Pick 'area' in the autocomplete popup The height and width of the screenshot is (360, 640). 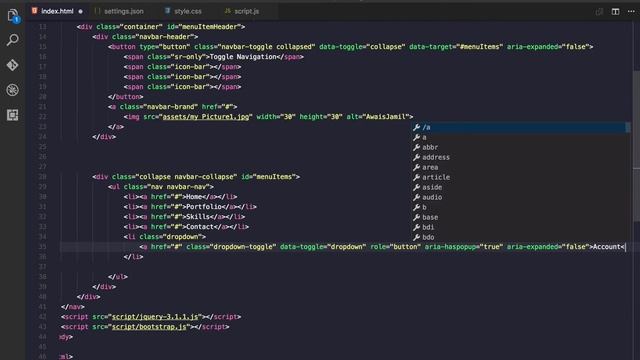click(520, 167)
